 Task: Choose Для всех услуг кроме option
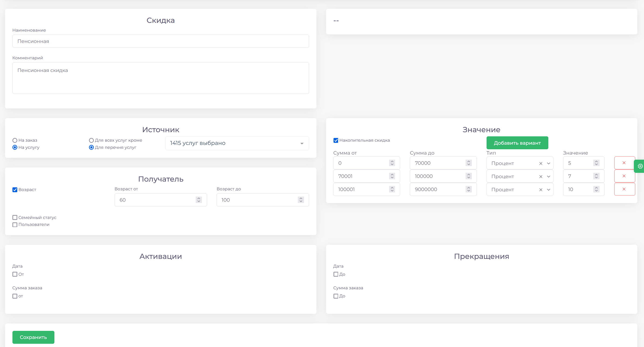pos(91,140)
